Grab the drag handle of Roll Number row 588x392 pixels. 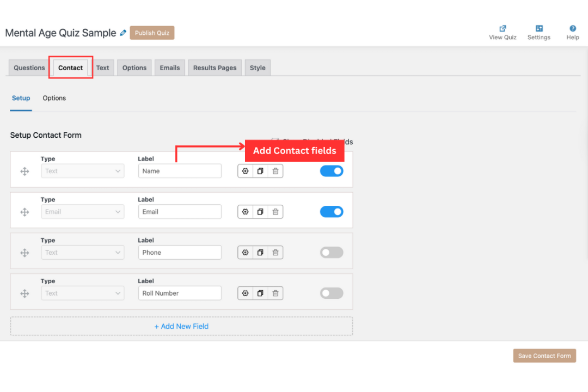tap(24, 293)
